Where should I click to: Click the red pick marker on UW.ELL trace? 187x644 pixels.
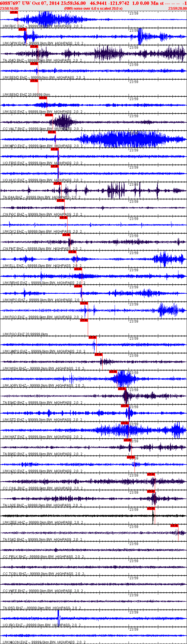click(x=72, y=252)
